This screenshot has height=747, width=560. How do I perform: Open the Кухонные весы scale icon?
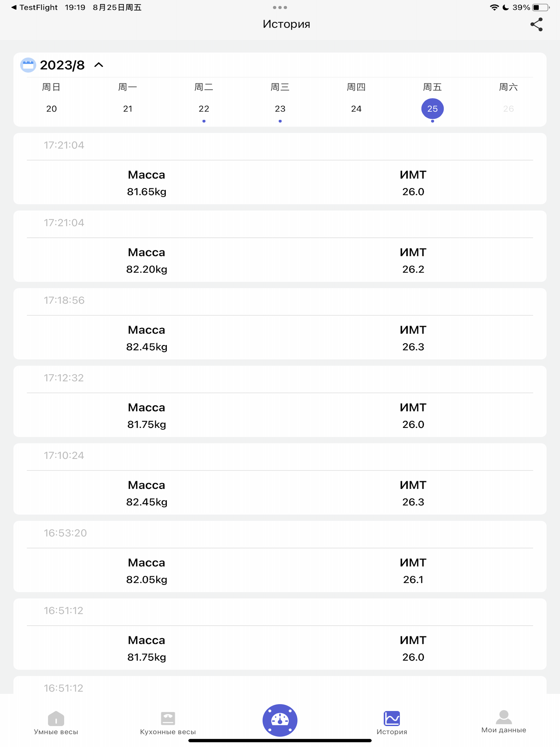pos(168,718)
